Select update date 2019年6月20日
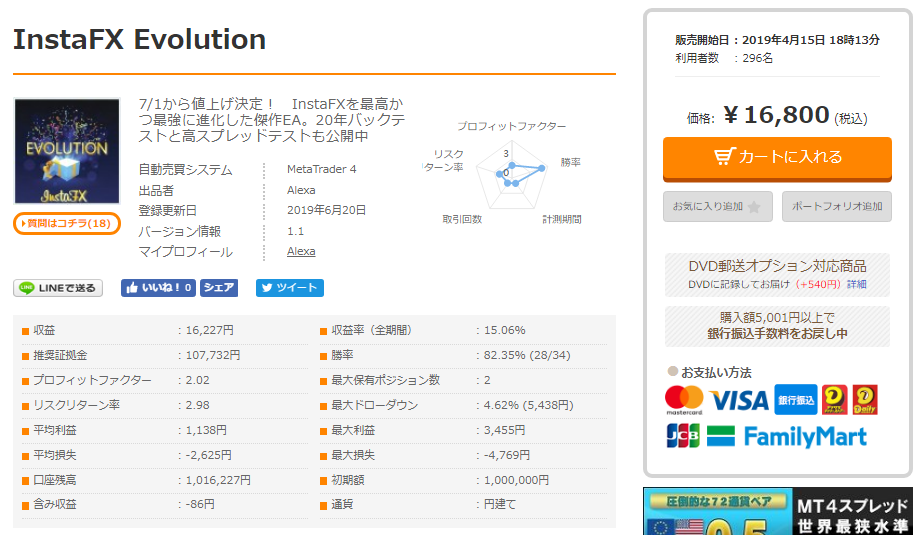Viewport: 922px width, 535px height. tap(326, 210)
